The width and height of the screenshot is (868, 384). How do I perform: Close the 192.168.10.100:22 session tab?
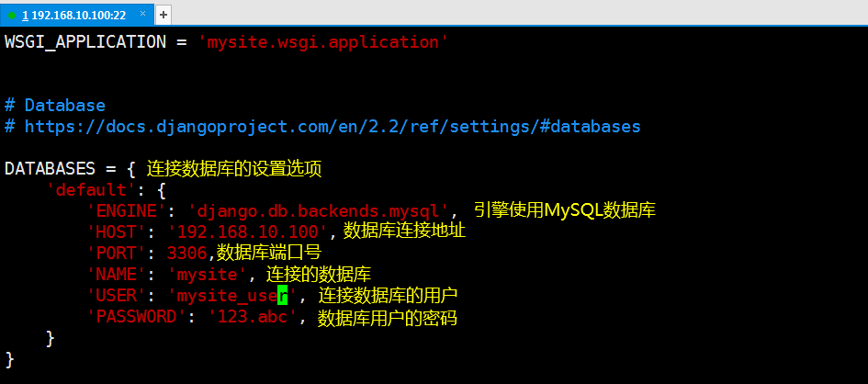[x=142, y=14]
